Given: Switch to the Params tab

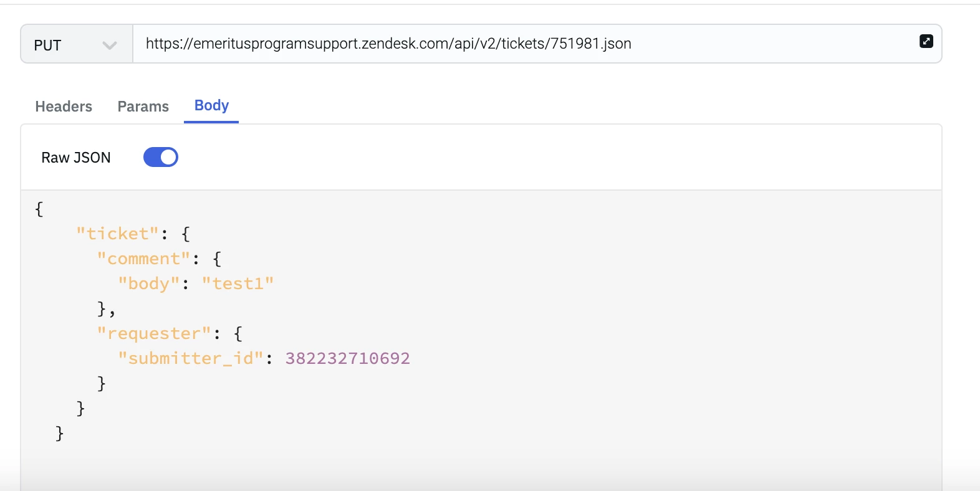Looking at the screenshot, I should (143, 107).
